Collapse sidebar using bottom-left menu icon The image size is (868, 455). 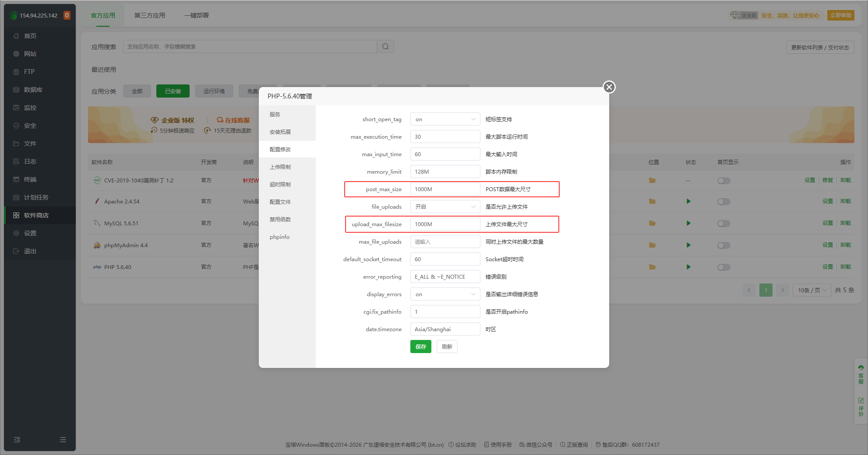17,440
